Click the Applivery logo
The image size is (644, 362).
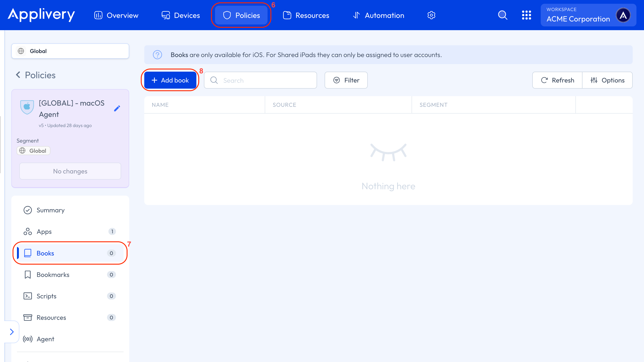tap(41, 15)
